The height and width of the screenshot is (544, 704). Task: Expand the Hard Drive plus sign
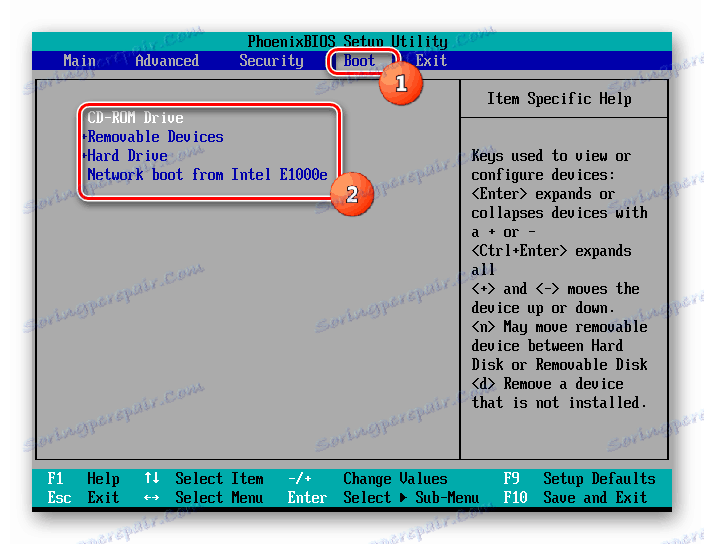[x=84, y=156]
